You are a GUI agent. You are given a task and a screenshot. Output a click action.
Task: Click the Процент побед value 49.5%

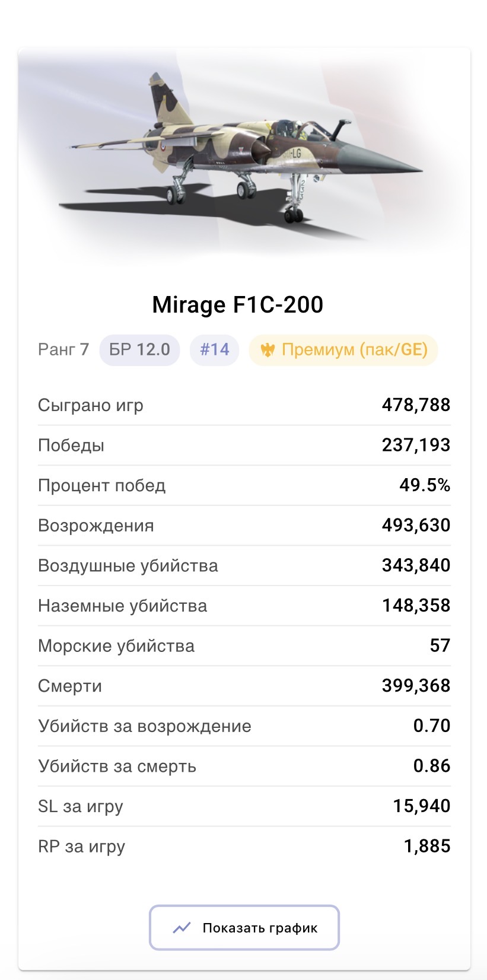[x=425, y=485]
